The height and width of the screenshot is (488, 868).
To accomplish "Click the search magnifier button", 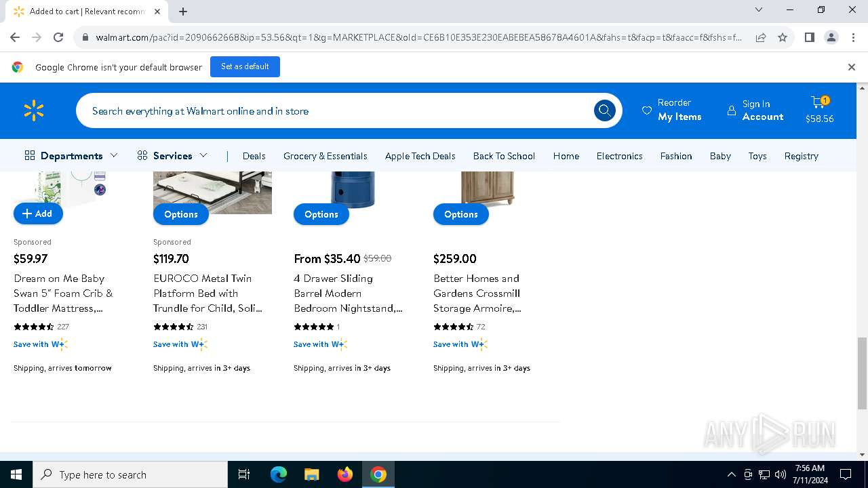I will click(604, 110).
